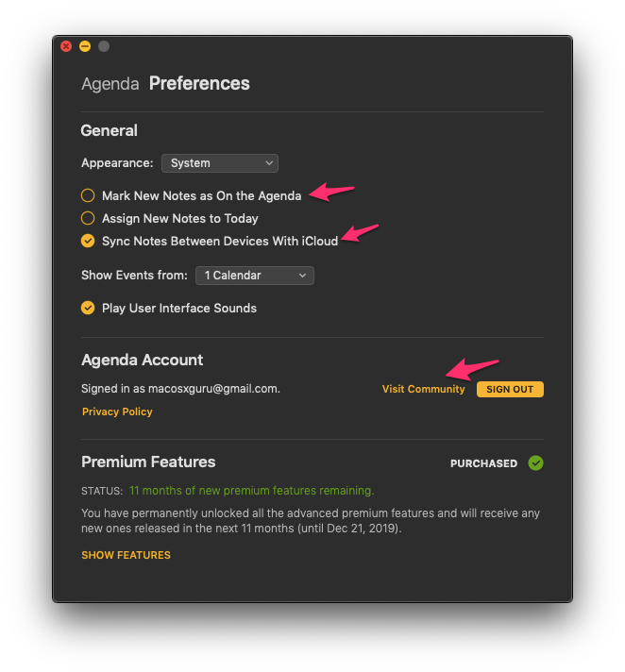Click the SIGN OUT button
This screenshot has width=625, height=672.
coord(510,389)
